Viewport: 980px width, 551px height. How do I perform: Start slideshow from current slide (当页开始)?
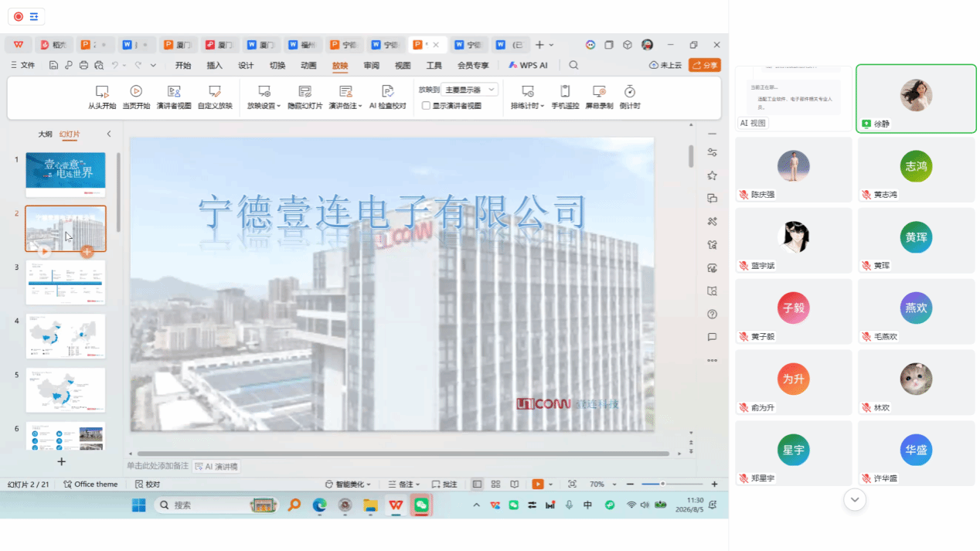point(136,97)
